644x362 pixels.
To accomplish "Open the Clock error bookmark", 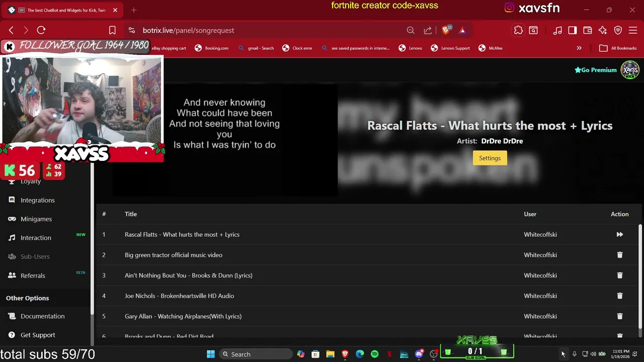I will point(297,48).
